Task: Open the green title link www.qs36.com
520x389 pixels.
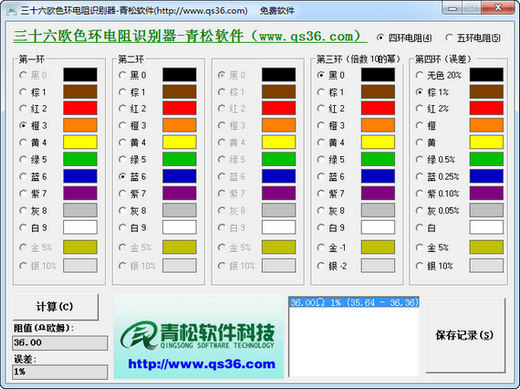Action: (x=190, y=36)
